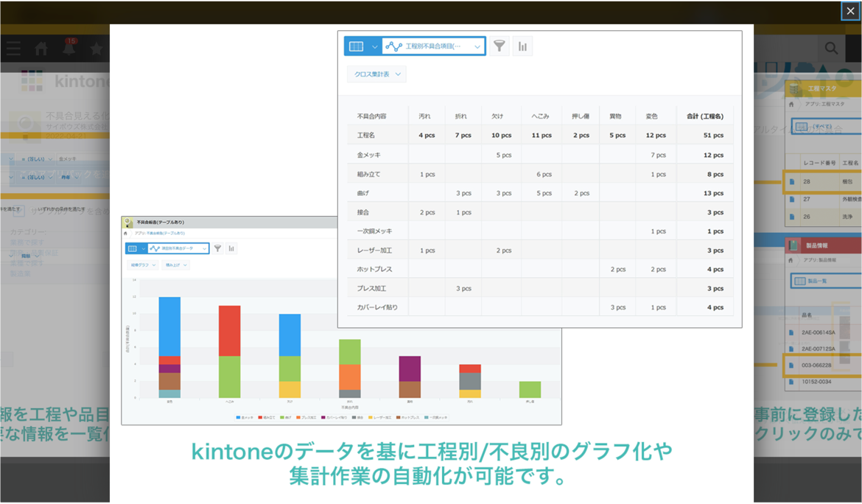Toggle the 金メッキ legend entry

click(x=245, y=418)
